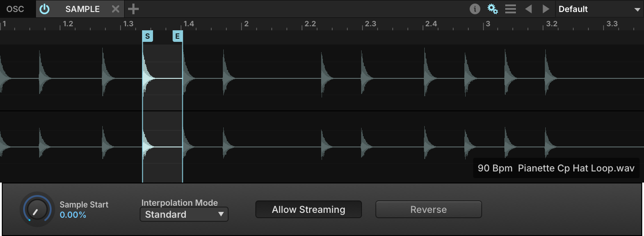Open the gear settings icon

(x=493, y=9)
